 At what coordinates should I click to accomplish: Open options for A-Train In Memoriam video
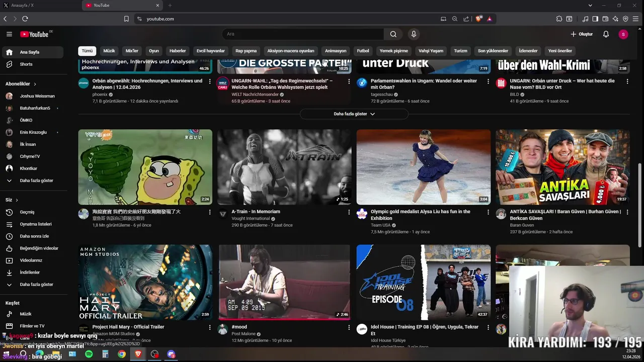pyautogui.click(x=349, y=212)
